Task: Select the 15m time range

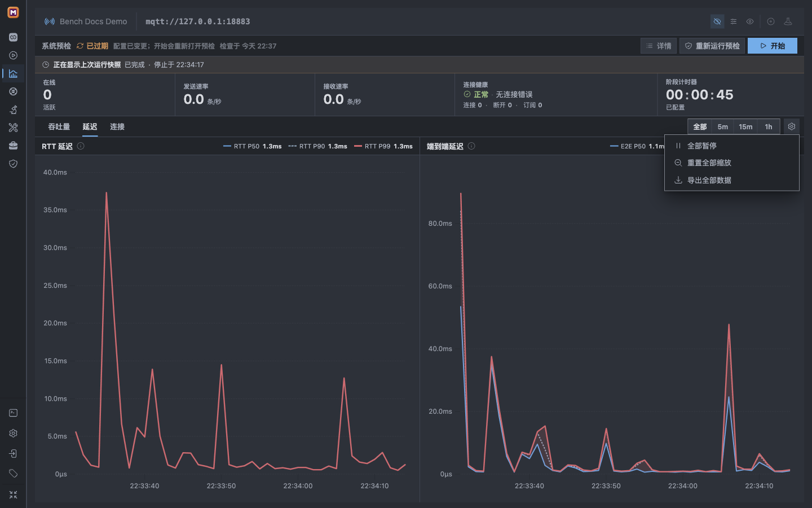Action: coord(745,127)
